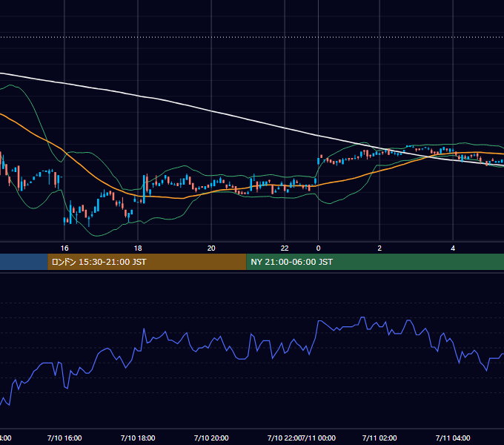
Task: Click the NY 21:00-06:00 JST session bar
Action: point(375,262)
